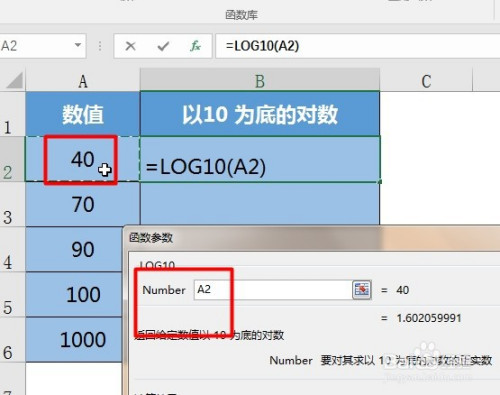Click cell B2 showing =LOG10(A2)
Viewport: 500px width, 395px height.
(260, 159)
